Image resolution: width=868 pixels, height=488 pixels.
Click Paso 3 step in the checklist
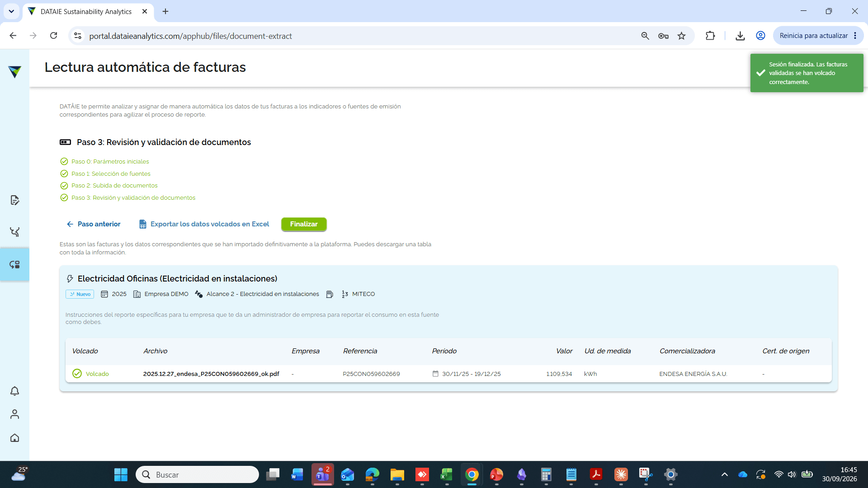tap(133, 198)
